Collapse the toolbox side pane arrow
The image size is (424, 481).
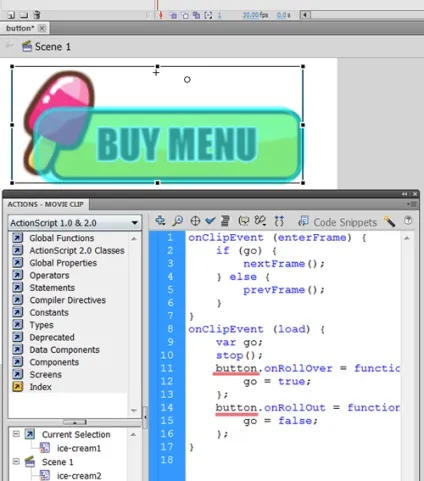[145, 417]
